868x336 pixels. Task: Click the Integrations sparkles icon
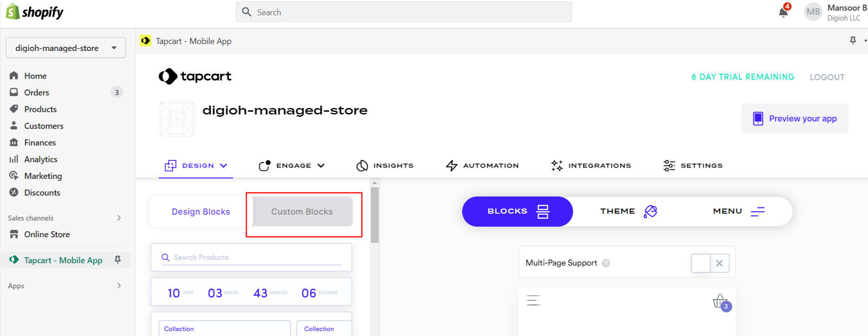[557, 165]
